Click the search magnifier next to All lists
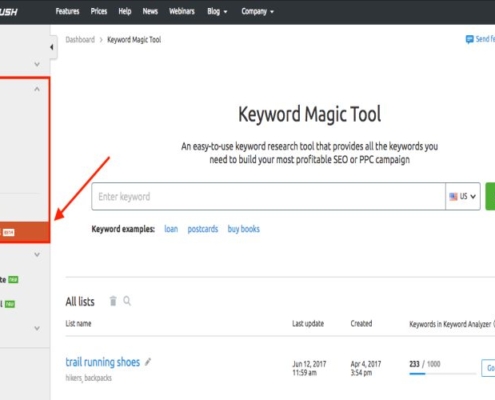 127,301
